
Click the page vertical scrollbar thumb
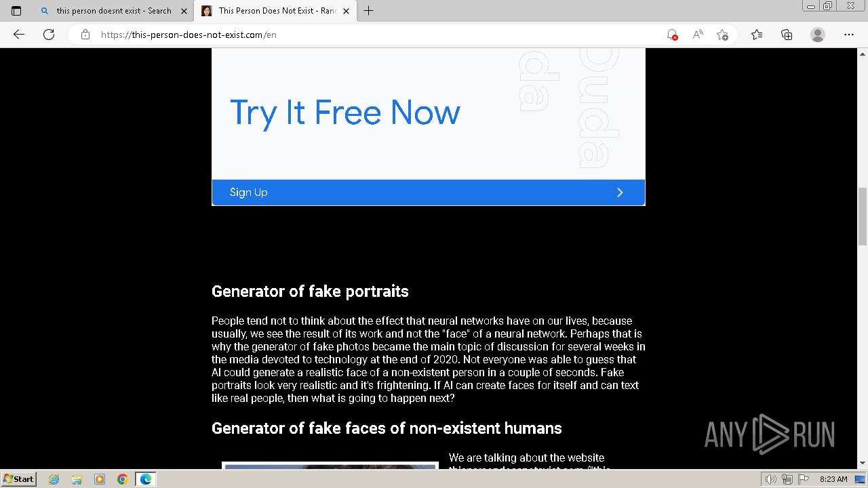(x=863, y=216)
